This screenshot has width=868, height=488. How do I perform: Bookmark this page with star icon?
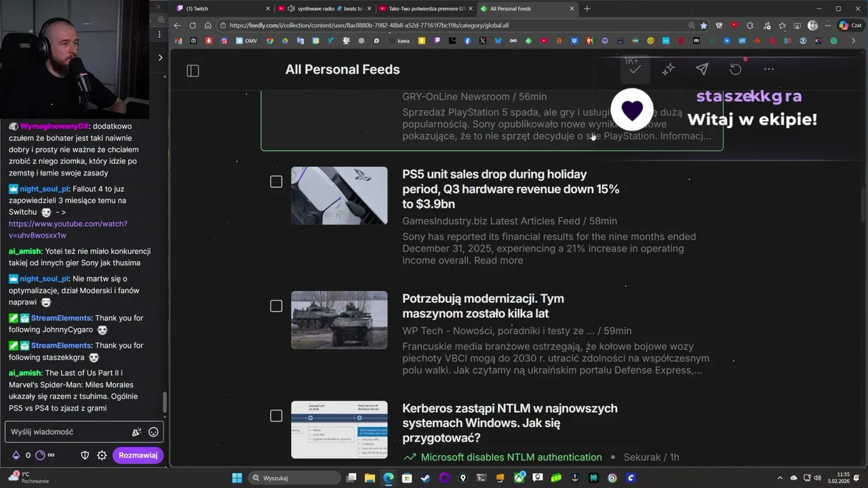pos(704,26)
